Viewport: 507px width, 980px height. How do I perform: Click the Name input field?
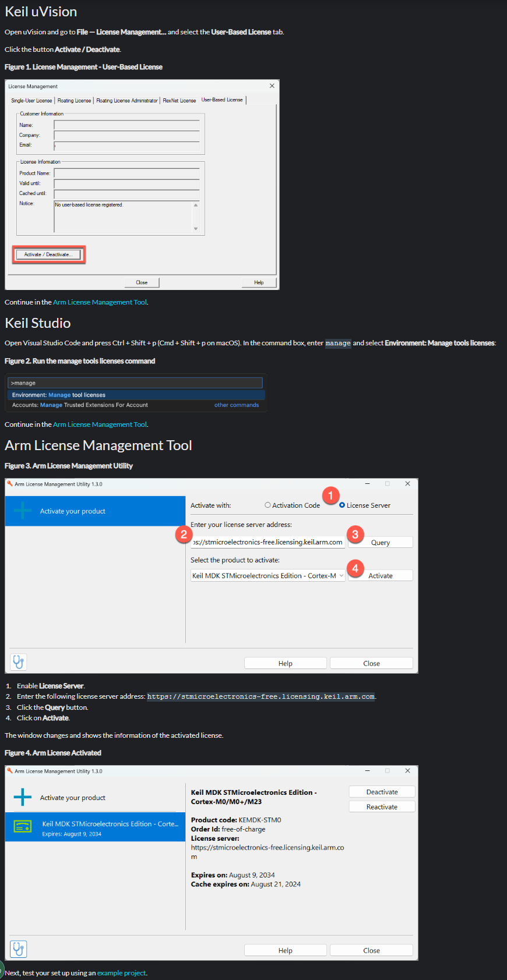tap(126, 125)
